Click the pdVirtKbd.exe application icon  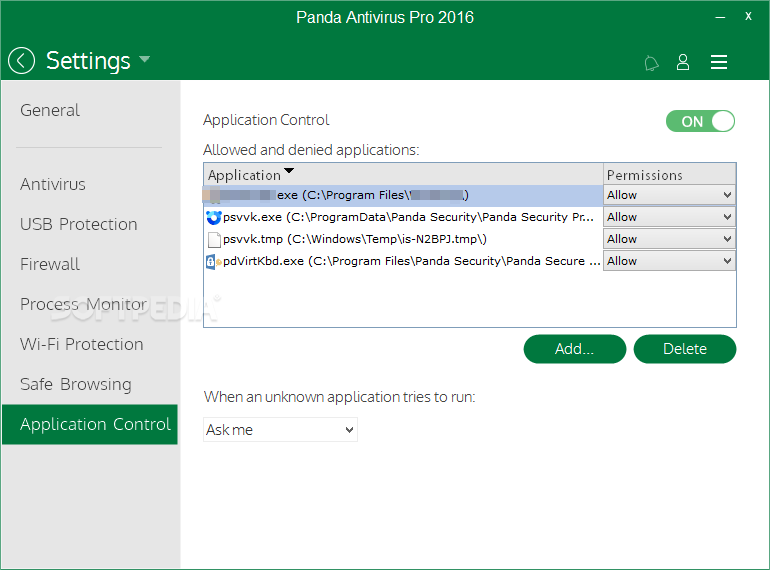tap(213, 261)
